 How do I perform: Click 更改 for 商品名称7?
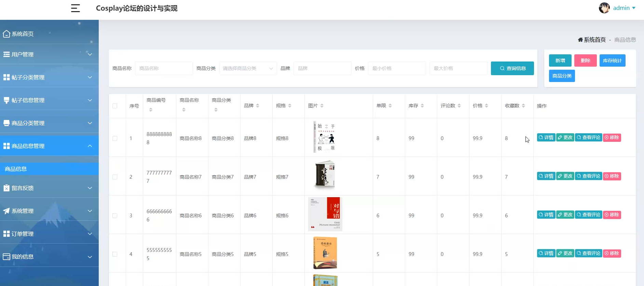coord(565,176)
